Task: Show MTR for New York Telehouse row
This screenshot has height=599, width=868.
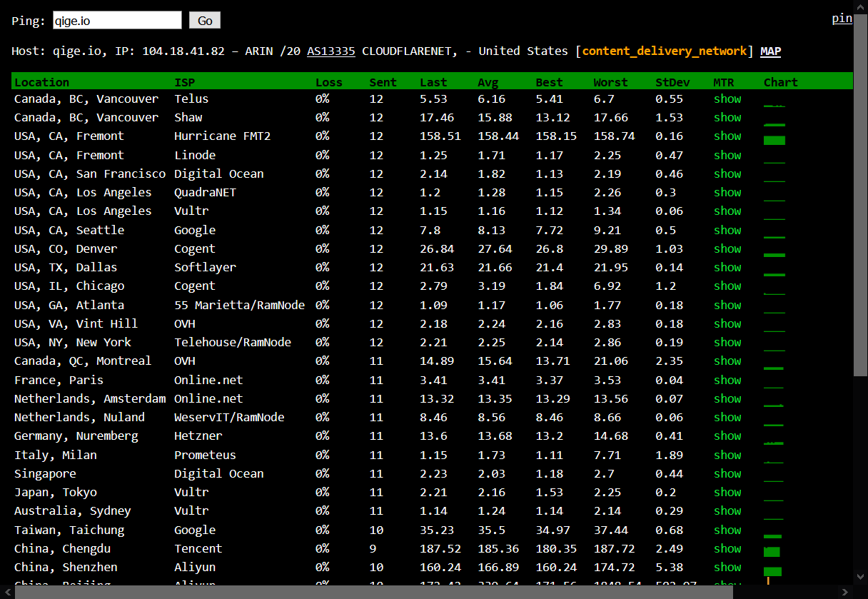Action: pyautogui.click(x=727, y=342)
